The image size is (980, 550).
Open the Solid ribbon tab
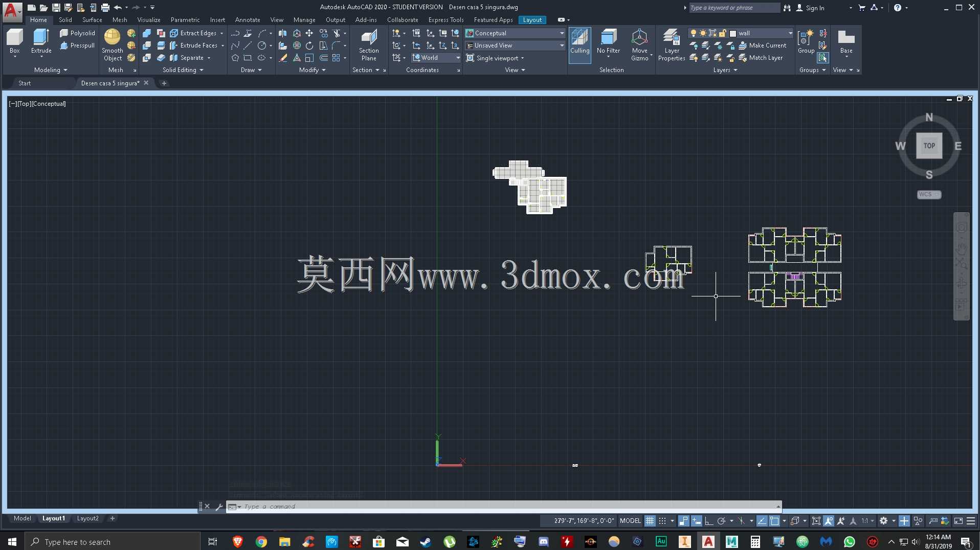click(65, 20)
